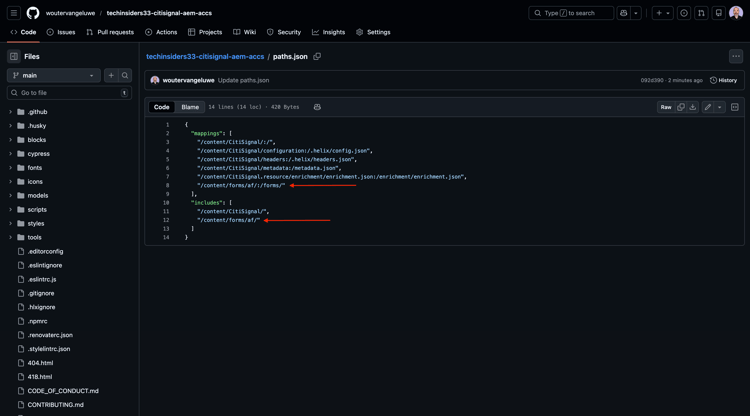The width and height of the screenshot is (750, 416).
Task: Copy the file path icon next to paths.json
Action: (x=317, y=56)
